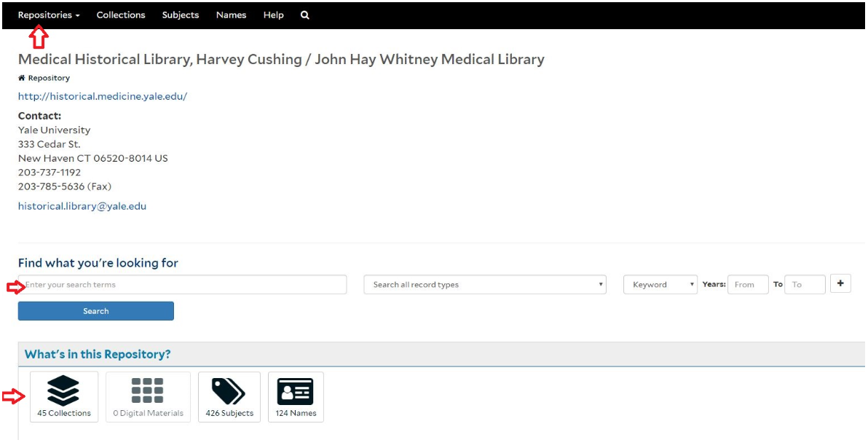Focus the search terms input field
868x448 pixels.
coord(183,285)
